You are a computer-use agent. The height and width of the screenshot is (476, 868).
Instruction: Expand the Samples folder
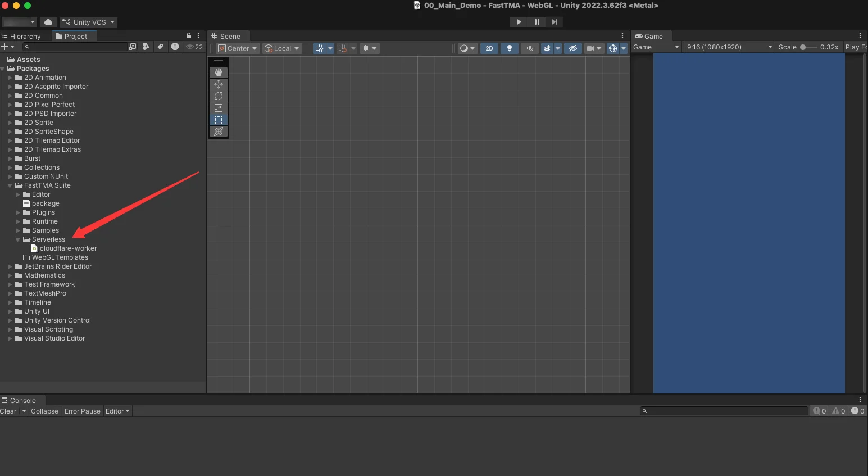click(x=18, y=230)
